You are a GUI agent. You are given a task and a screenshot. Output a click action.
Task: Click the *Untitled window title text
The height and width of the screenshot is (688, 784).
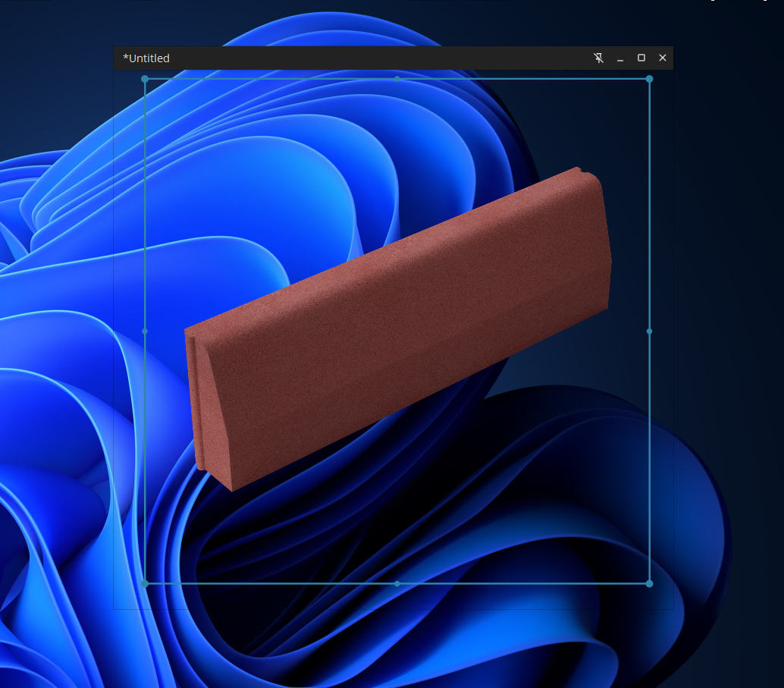pyautogui.click(x=146, y=58)
